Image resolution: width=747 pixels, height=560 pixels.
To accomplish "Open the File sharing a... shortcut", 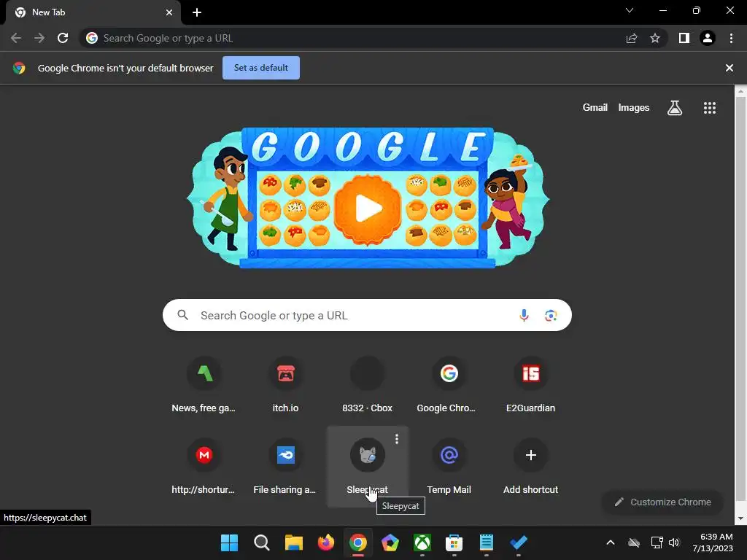I will (286, 467).
